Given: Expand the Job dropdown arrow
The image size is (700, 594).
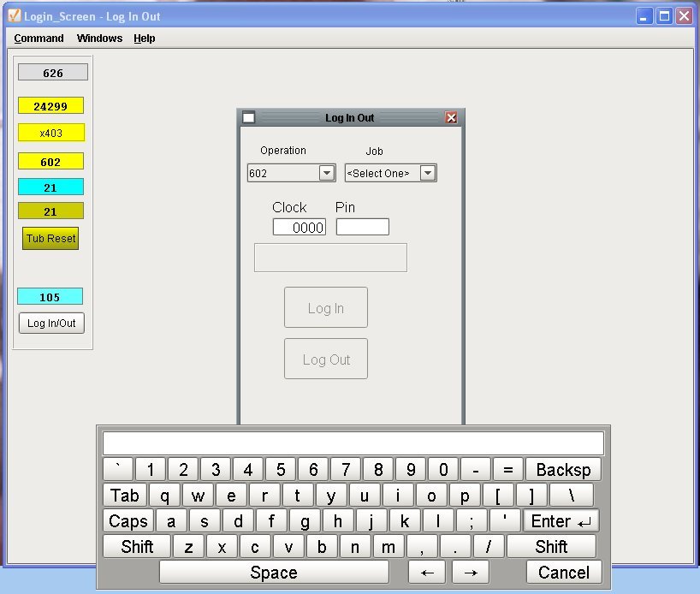Looking at the screenshot, I should 428,173.
